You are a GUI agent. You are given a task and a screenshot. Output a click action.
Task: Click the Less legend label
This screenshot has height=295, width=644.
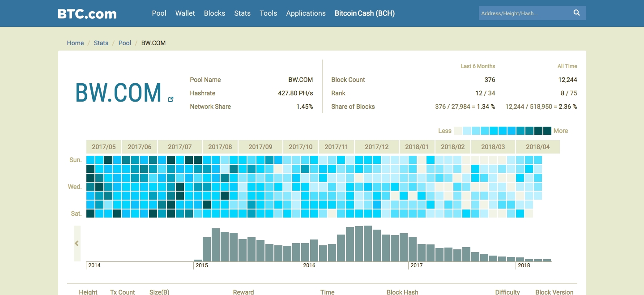coord(445,131)
